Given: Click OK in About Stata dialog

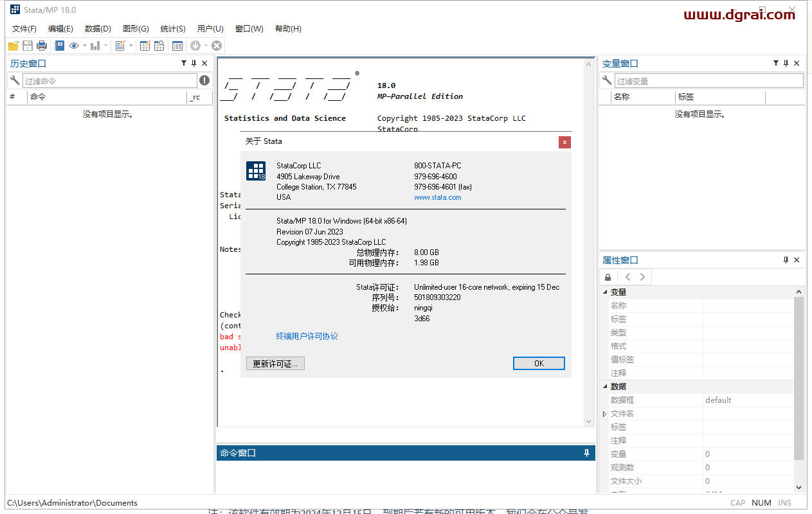Looking at the screenshot, I should pyautogui.click(x=539, y=364).
